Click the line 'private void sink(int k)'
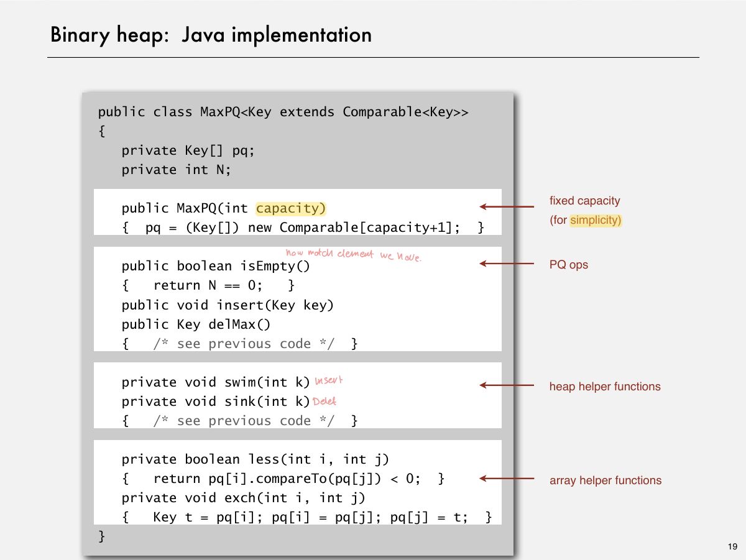This screenshot has height=560, width=746. point(216,402)
